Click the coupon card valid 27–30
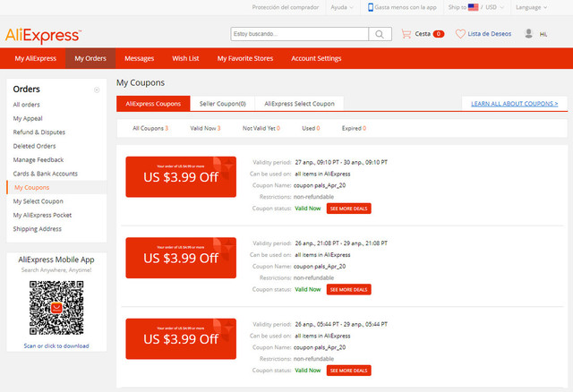The image size is (573, 392). click(x=181, y=177)
